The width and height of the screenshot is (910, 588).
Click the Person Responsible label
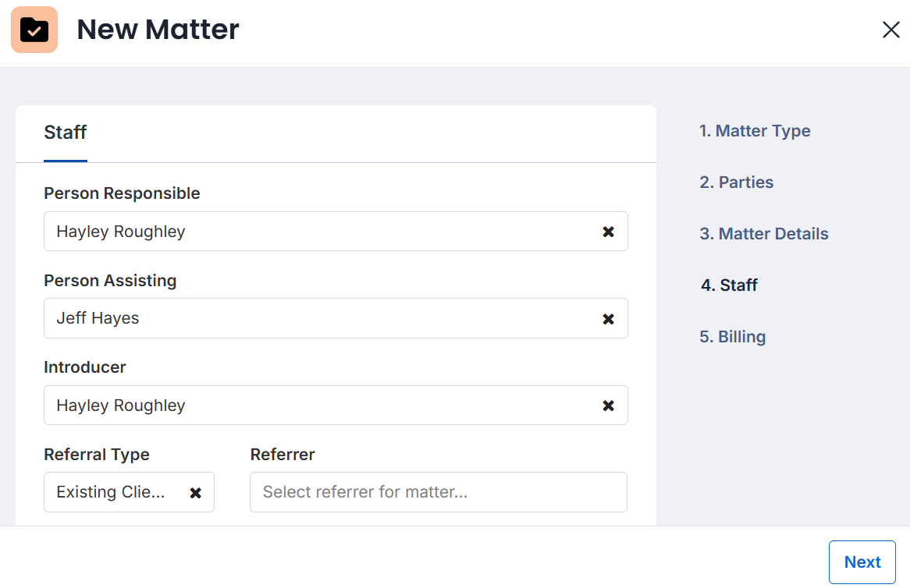coord(122,193)
